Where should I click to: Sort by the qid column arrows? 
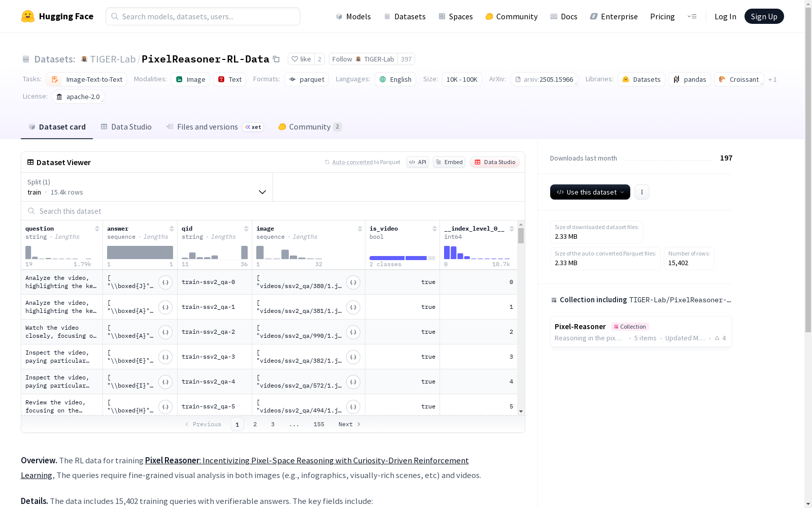246,229
